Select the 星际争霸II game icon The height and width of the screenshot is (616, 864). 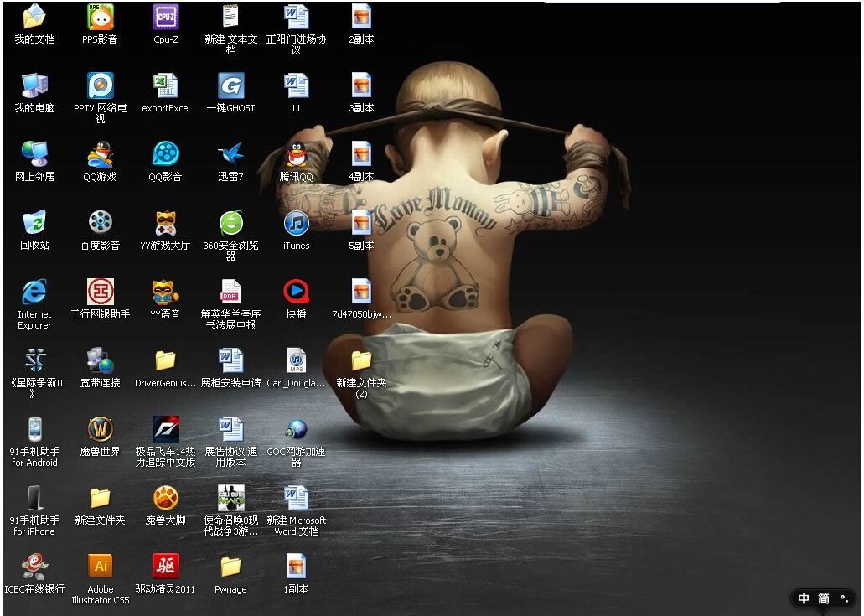pos(34,360)
